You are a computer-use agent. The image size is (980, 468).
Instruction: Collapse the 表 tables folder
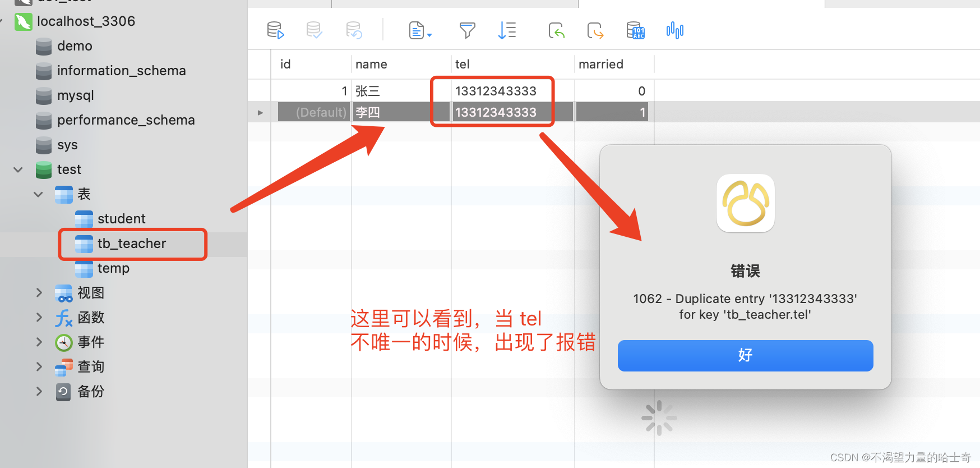(38, 194)
